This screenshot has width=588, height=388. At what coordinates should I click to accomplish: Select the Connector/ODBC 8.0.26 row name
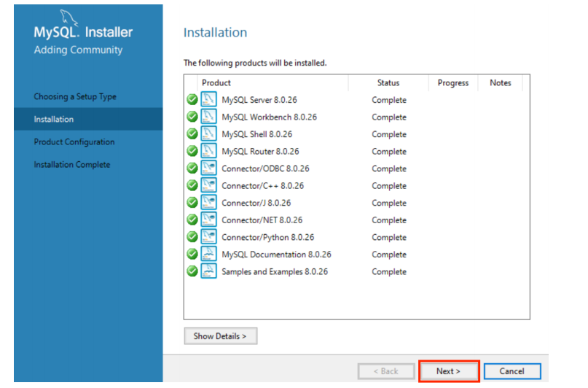click(265, 168)
